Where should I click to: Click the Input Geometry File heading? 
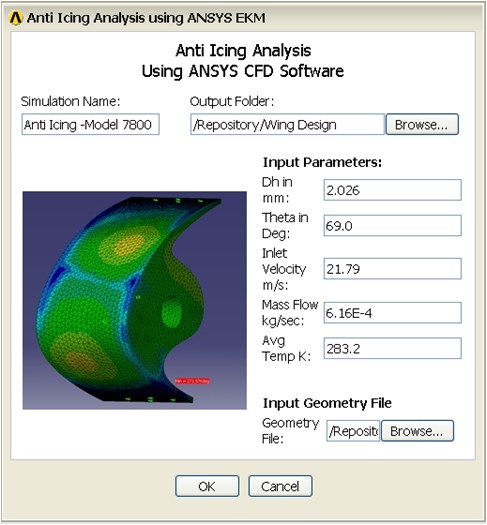(x=327, y=403)
